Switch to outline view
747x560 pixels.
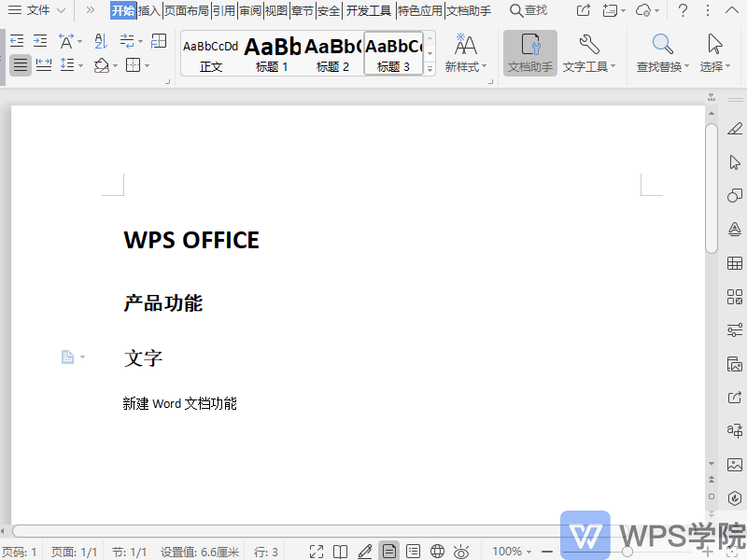[x=413, y=552]
